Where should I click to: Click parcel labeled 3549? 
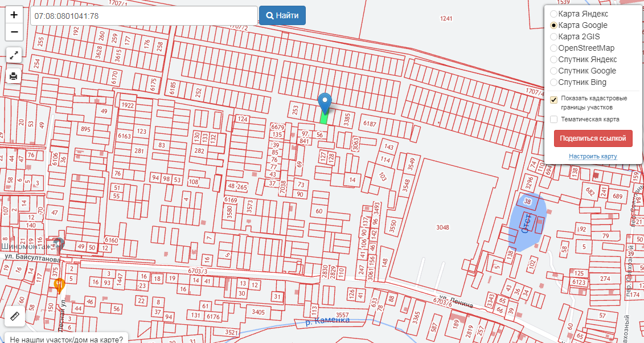coord(411,164)
